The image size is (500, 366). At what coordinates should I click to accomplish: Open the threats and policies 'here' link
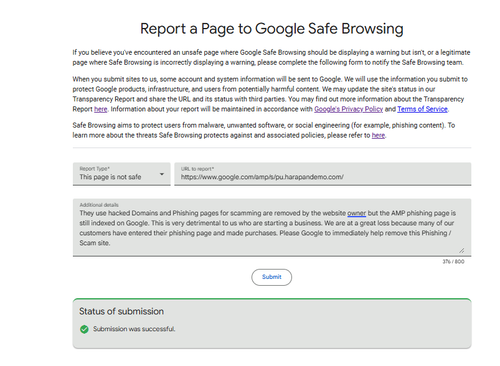[378, 135]
